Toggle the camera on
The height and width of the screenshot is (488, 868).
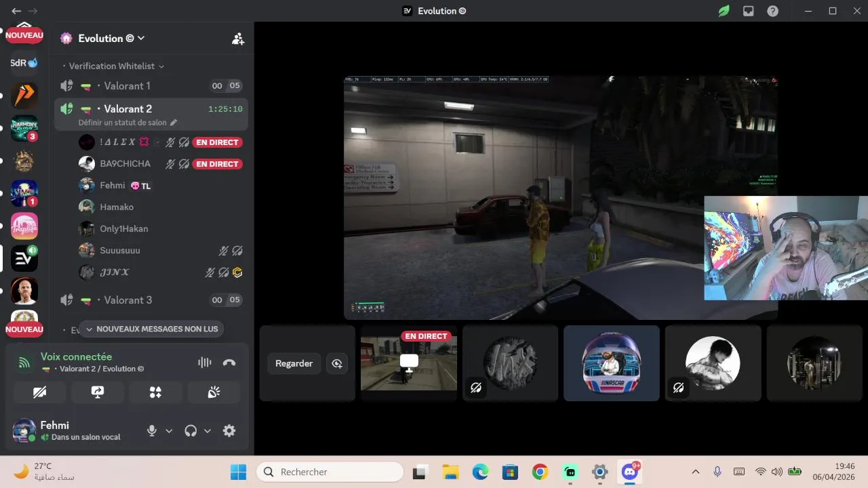click(x=39, y=392)
